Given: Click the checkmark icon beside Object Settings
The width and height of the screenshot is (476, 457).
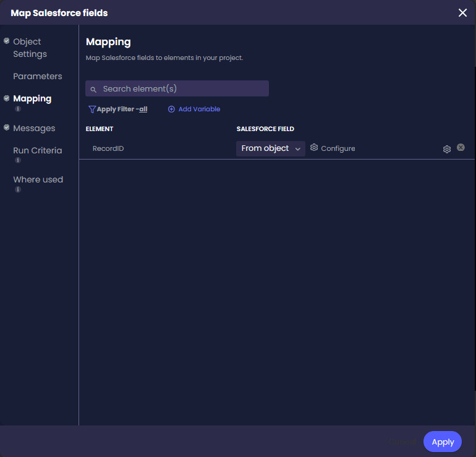Looking at the screenshot, I should point(6,41).
